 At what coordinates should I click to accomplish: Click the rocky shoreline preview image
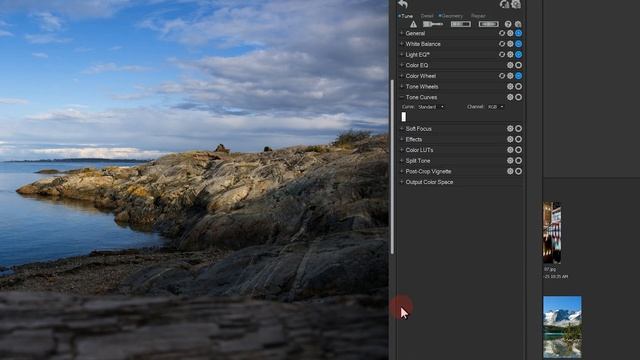click(x=194, y=180)
